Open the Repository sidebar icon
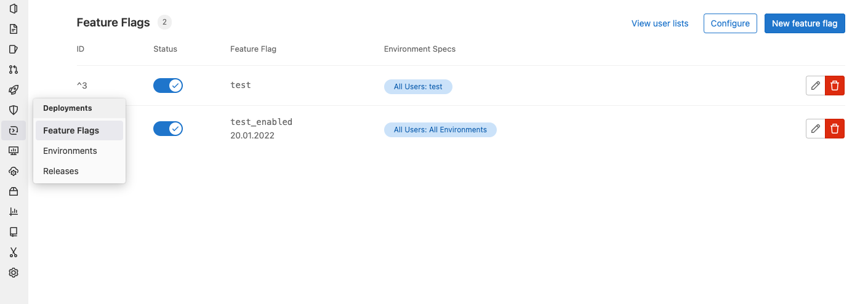The height and width of the screenshot is (304, 868). point(14,29)
